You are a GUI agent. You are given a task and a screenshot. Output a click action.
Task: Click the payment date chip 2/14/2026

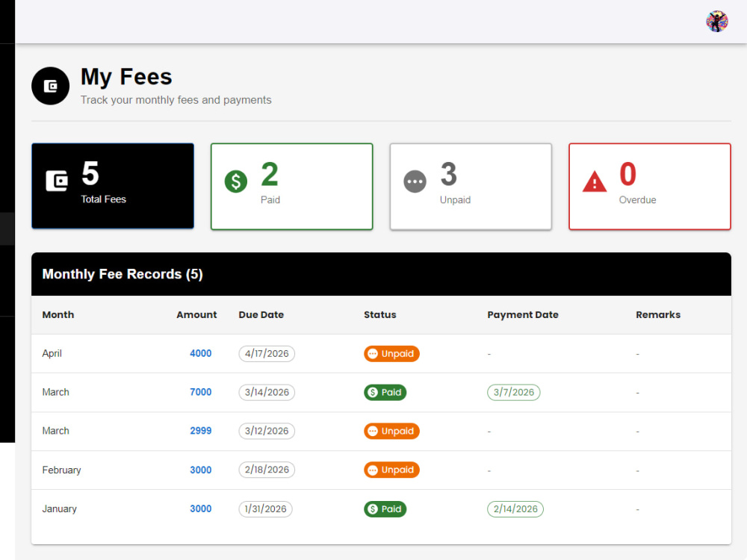click(515, 509)
